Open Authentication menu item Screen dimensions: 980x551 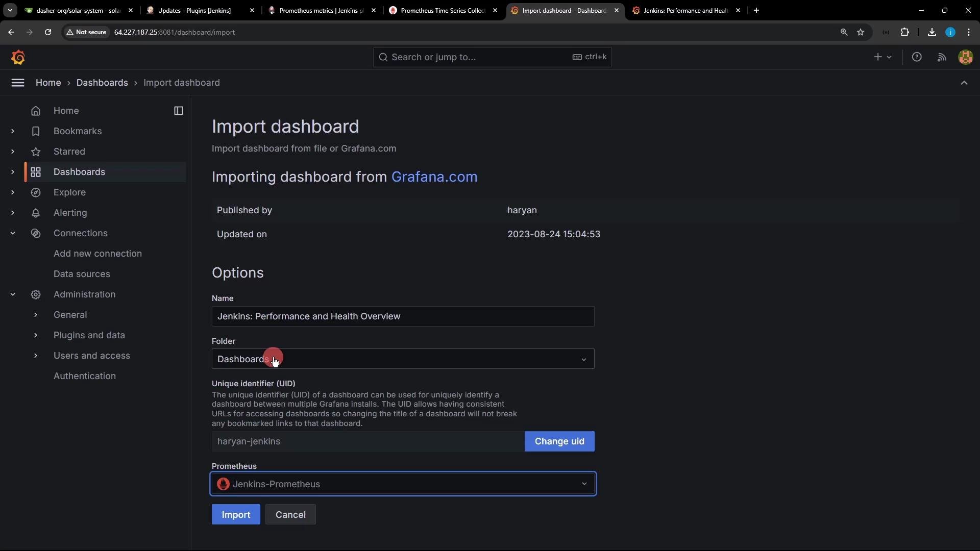click(x=85, y=376)
